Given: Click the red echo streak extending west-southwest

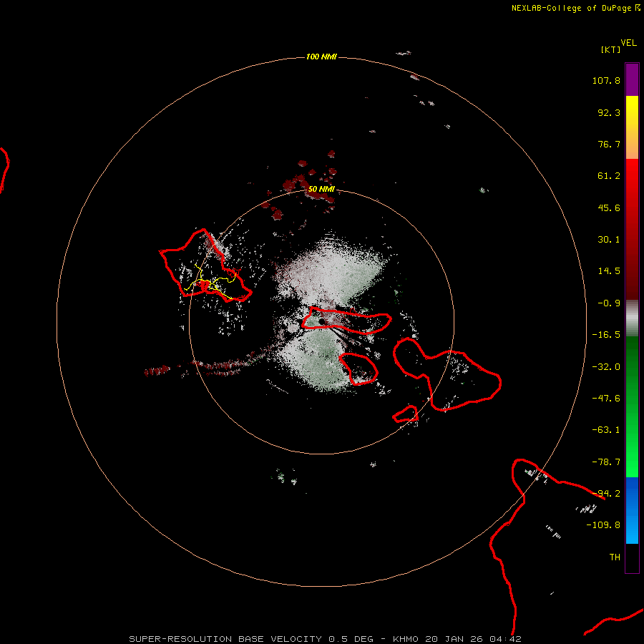Looking at the screenshot, I should coord(205,366).
